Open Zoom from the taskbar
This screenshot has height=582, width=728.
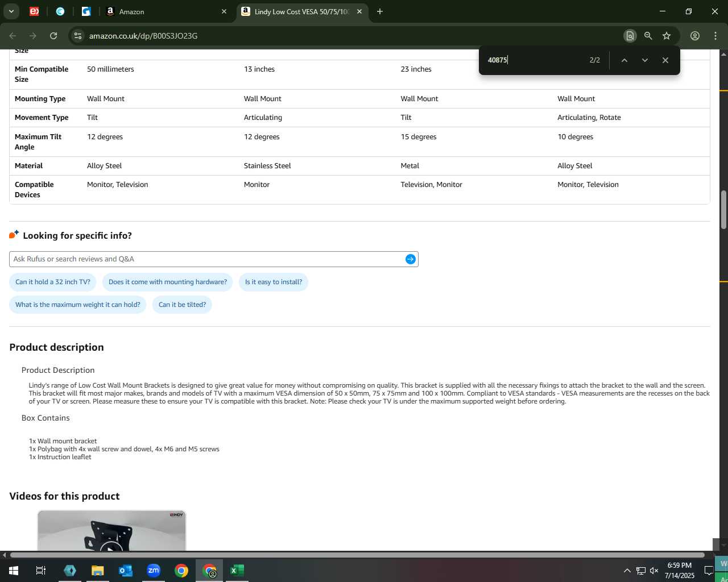coord(154,571)
